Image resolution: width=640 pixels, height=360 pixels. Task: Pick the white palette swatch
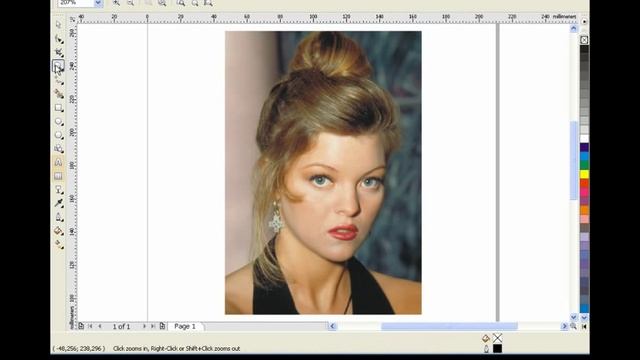(x=584, y=139)
